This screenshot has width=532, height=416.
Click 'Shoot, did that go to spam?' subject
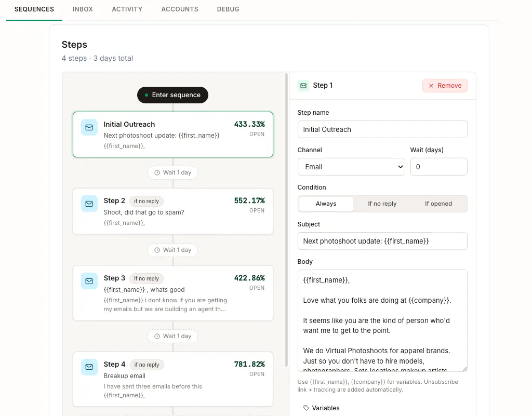pyautogui.click(x=144, y=212)
